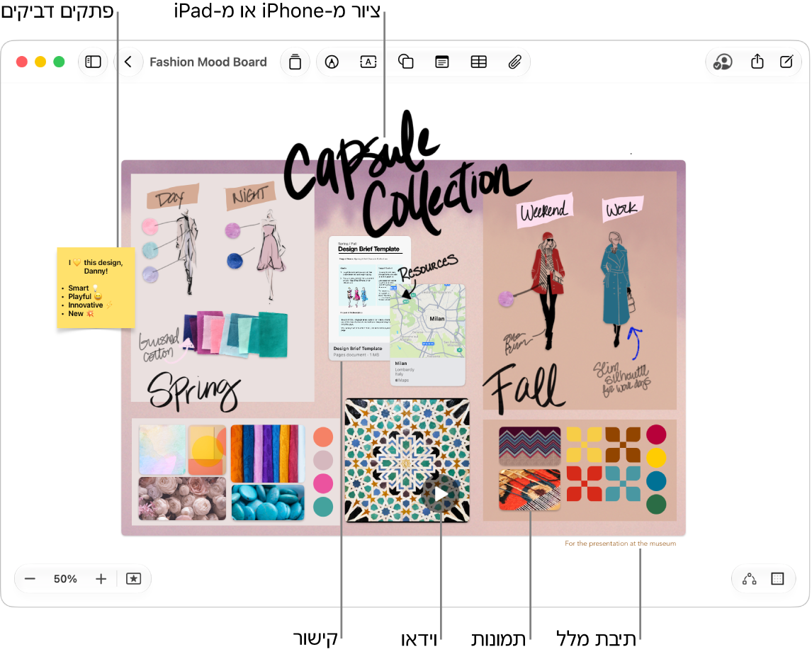Insert a text note block icon
This screenshot has height=652, width=812.
(441, 62)
